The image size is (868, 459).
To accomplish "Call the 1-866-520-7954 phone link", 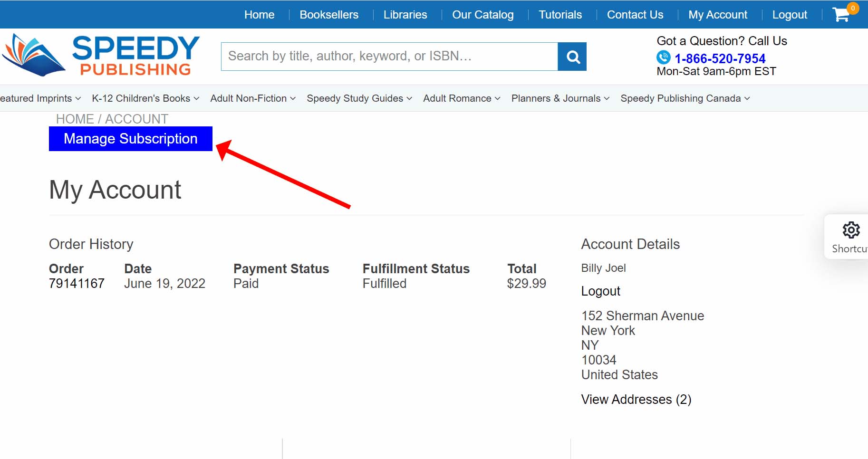I will 720,58.
